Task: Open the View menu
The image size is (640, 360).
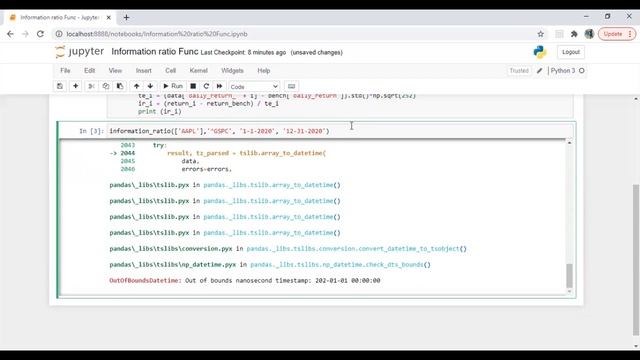Action: pos(115,71)
